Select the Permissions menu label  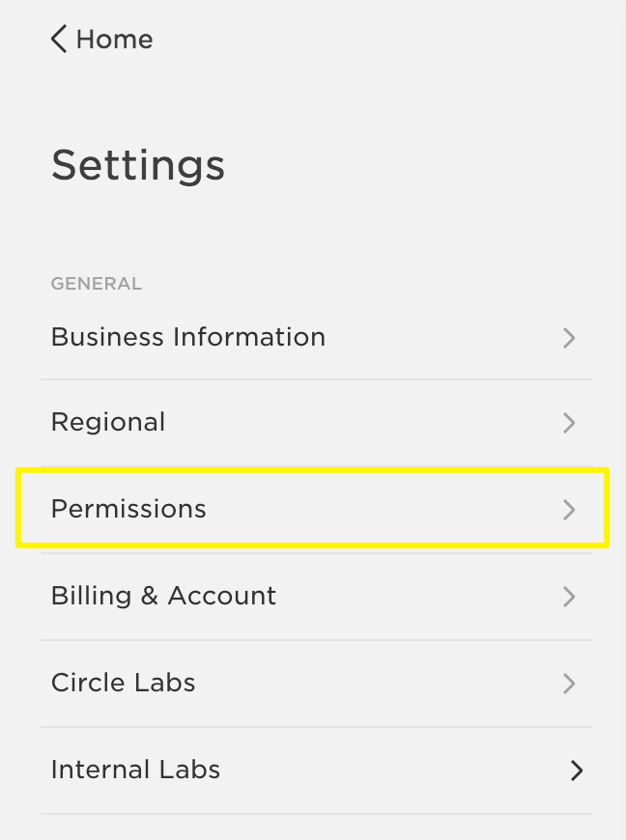128,509
